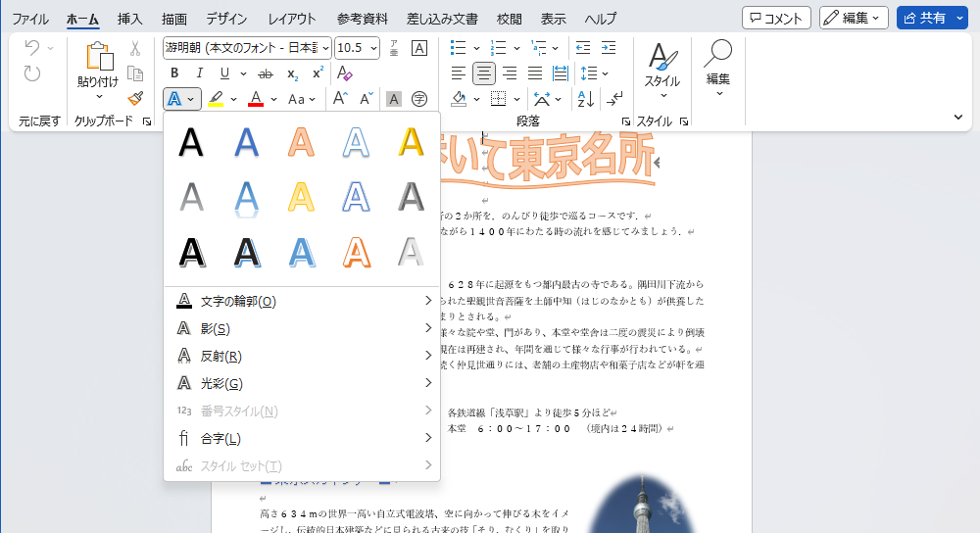Open the 影 shadow submenu
Image resolution: width=980 pixels, height=533 pixels.
coord(302,328)
